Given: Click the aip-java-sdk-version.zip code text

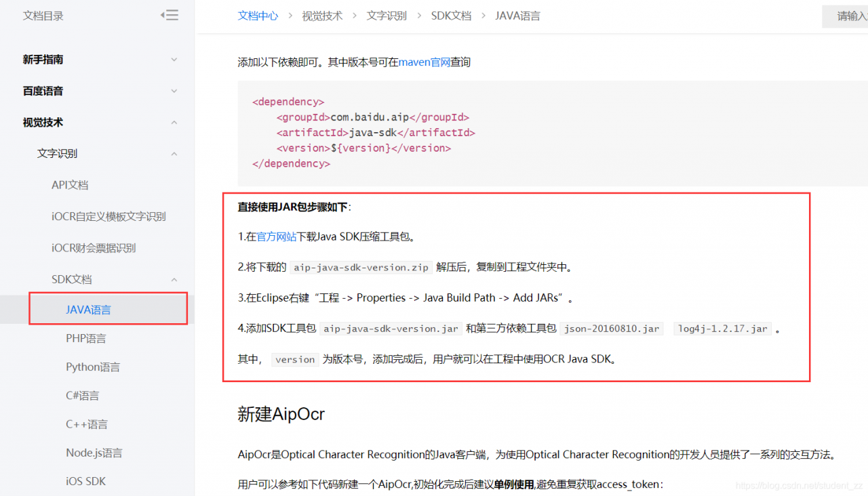Looking at the screenshot, I should pos(361,268).
